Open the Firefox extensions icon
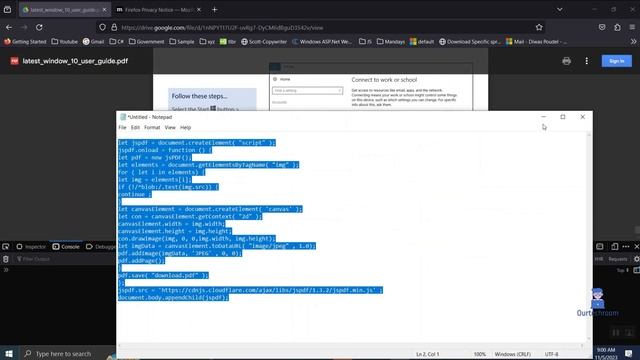The height and width of the screenshot is (360, 640). (x=617, y=27)
